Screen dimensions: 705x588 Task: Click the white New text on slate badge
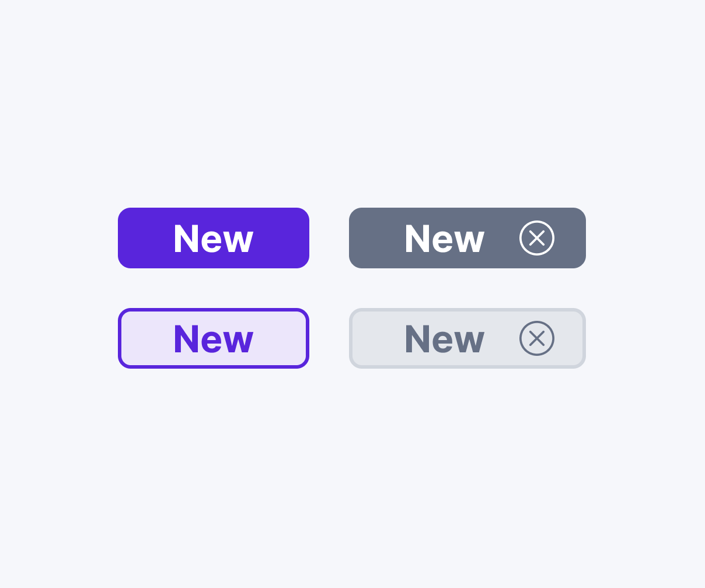444,239
